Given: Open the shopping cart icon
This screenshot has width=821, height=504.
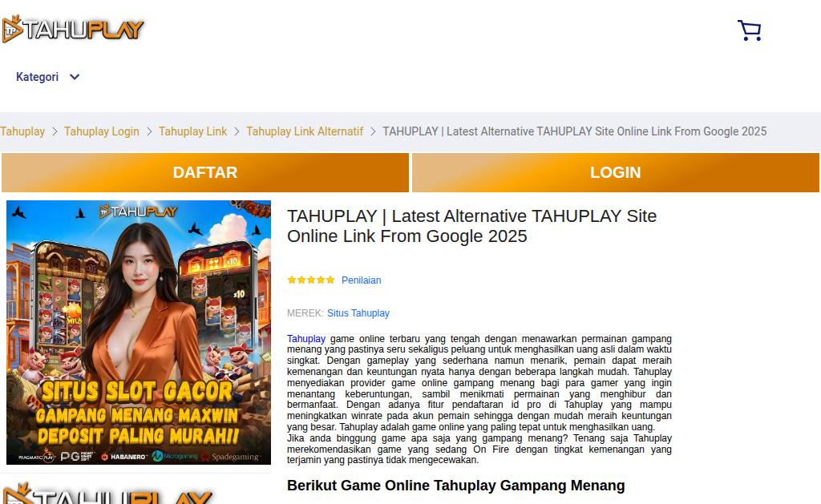Looking at the screenshot, I should pos(750,30).
